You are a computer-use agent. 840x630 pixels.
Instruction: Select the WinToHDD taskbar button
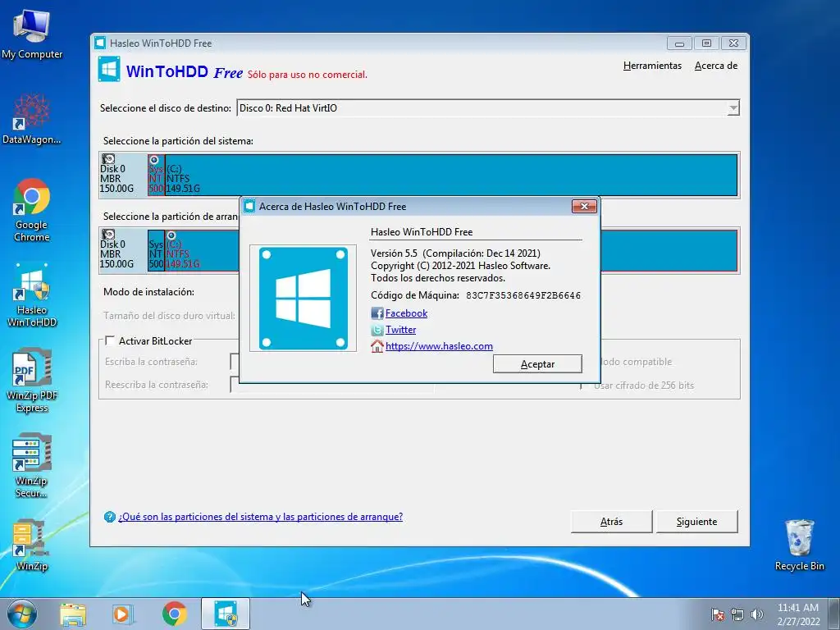(226, 614)
